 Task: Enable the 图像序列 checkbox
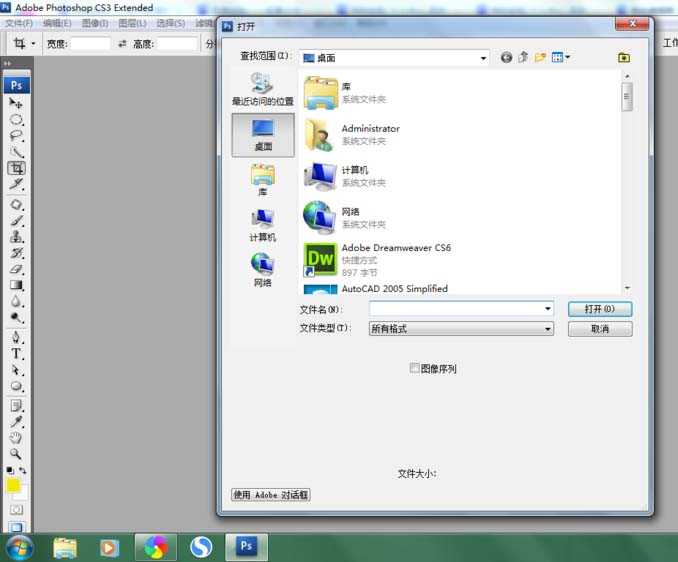pos(415,368)
